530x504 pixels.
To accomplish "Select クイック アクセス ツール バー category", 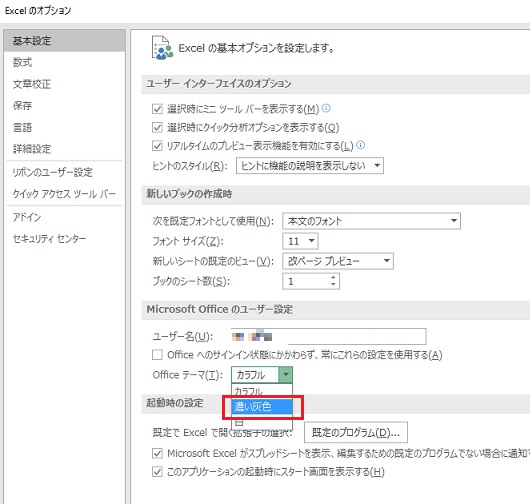I will tap(65, 194).
